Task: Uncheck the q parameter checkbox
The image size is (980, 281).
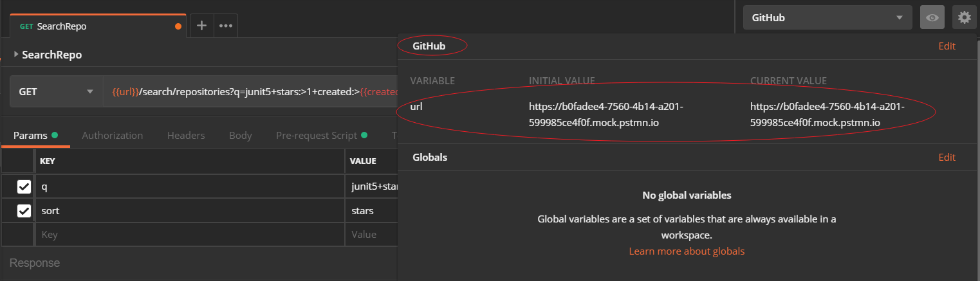Action: [x=24, y=187]
